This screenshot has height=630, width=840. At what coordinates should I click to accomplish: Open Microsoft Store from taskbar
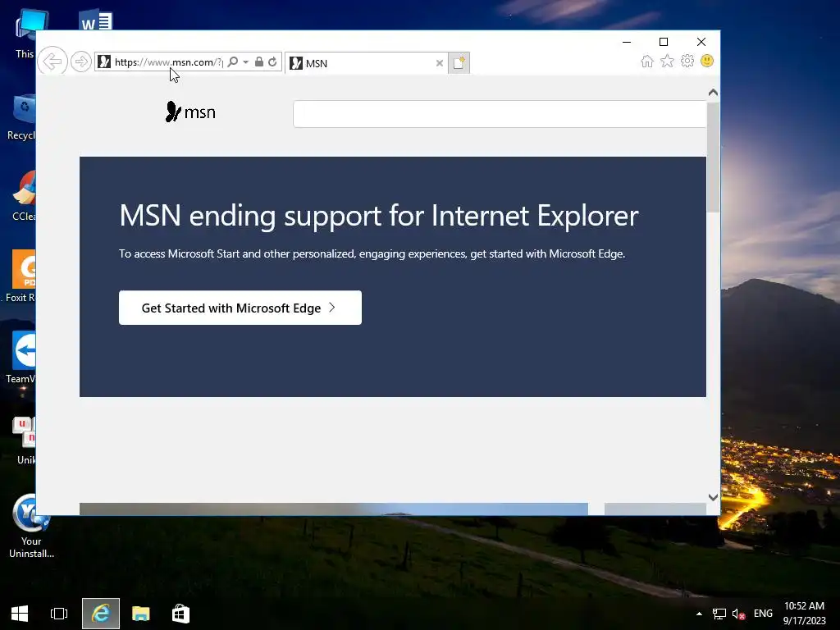pos(180,614)
